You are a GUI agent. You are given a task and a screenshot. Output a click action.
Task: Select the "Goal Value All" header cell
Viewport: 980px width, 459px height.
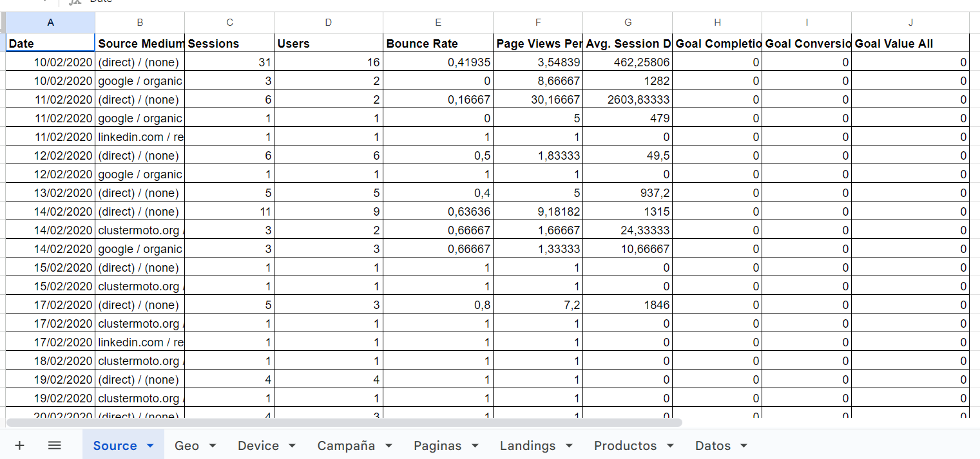(x=910, y=43)
